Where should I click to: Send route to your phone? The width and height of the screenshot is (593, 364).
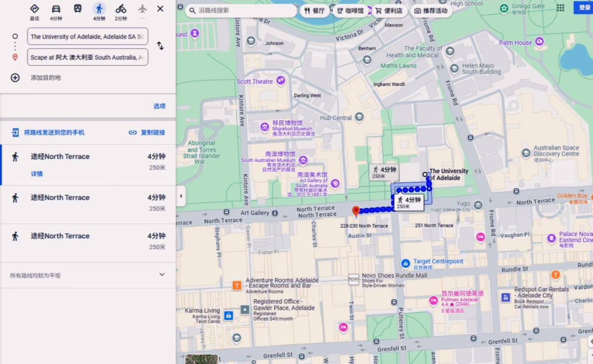click(48, 132)
